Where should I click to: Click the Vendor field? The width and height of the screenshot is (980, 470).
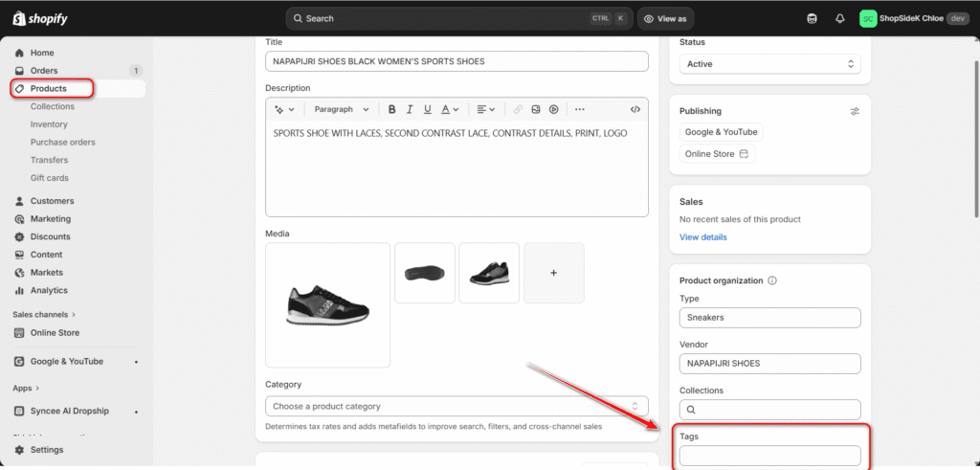(x=770, y=364)
